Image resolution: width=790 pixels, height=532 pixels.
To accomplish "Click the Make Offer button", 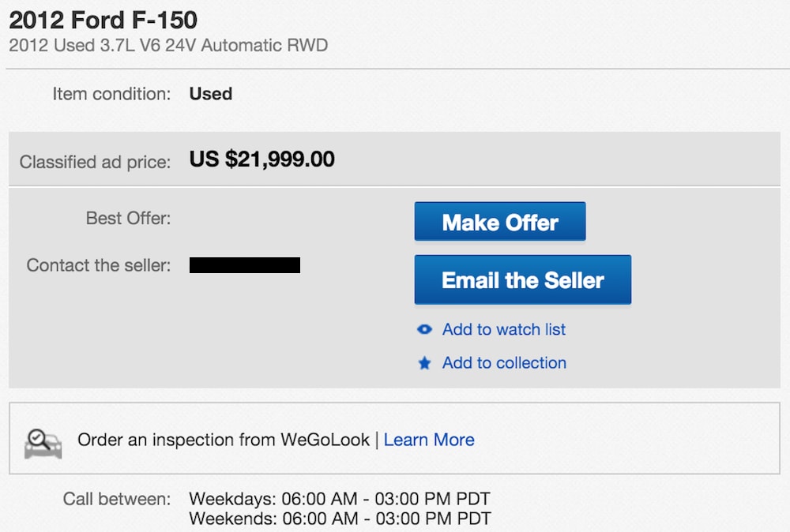I will (499, 222).
